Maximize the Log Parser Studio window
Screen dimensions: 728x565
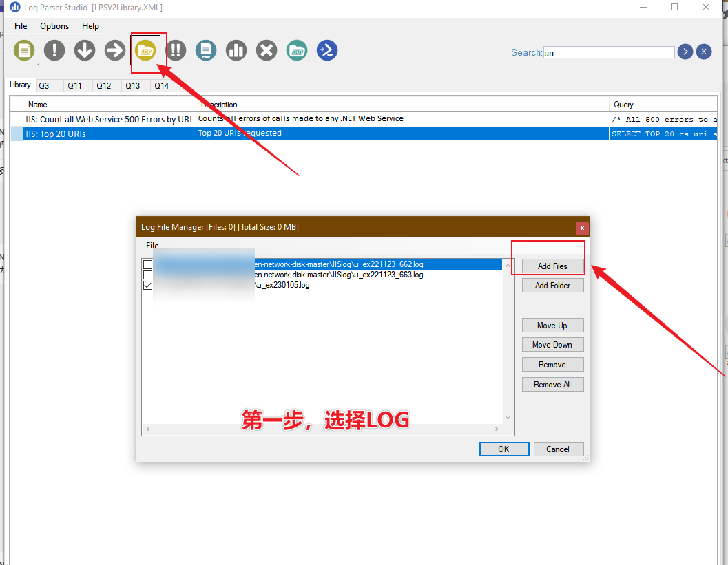(674, 7)
